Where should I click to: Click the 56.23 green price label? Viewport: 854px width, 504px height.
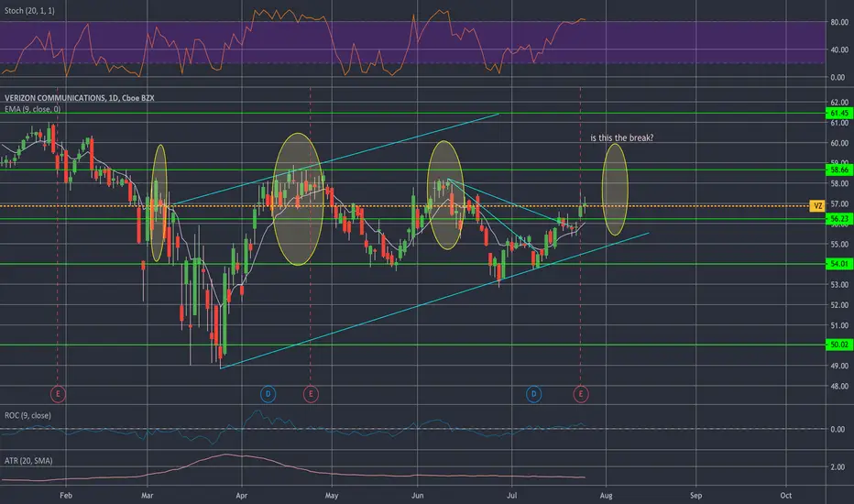tap(838, 219)
